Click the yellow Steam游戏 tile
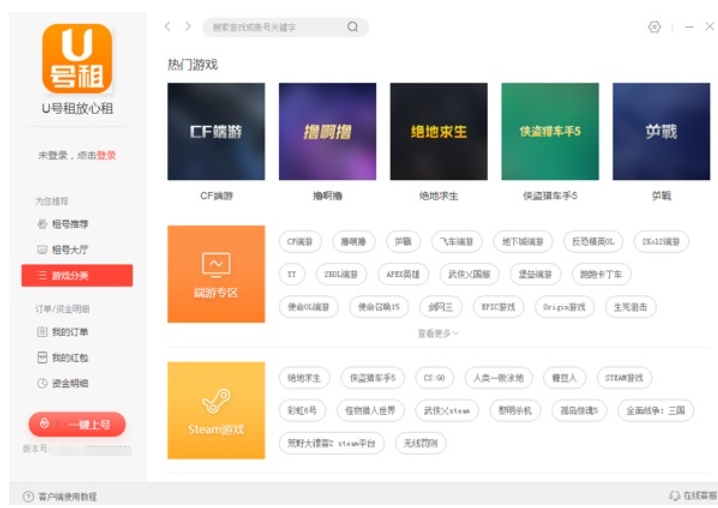Screen dimensions: 718x508 216,410
